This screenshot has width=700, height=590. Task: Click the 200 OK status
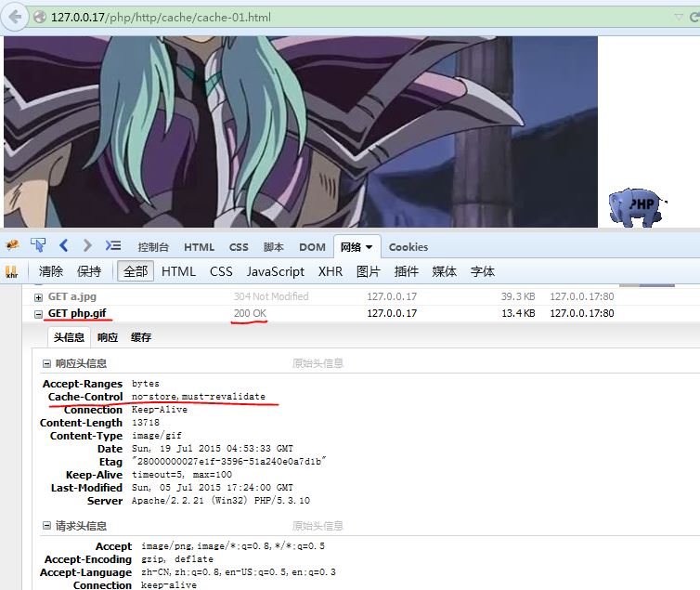(x=250, y=313)
